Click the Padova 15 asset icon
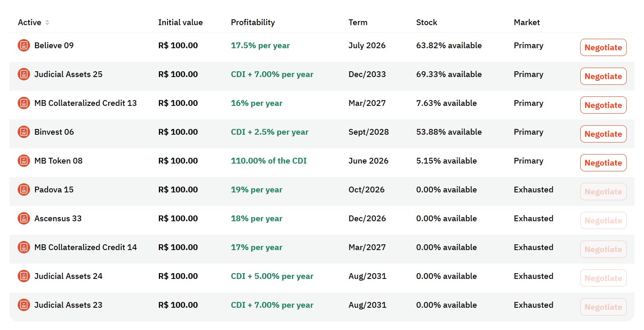The width and height of the screenshot is (644, 330). coord(23,190)
